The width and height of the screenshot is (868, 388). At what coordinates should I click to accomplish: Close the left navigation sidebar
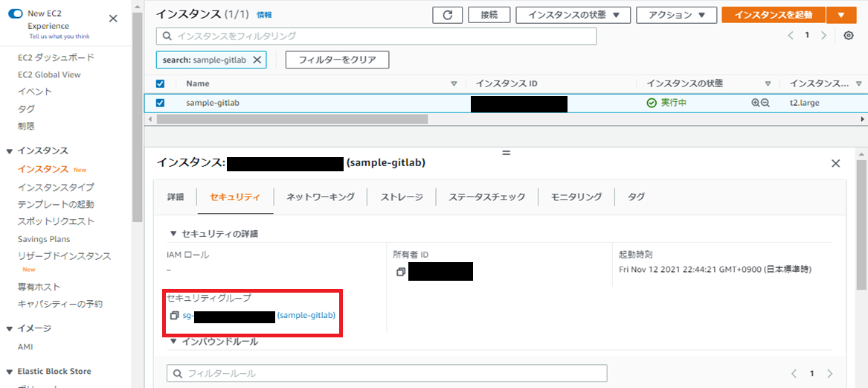(x=113, y=19)
